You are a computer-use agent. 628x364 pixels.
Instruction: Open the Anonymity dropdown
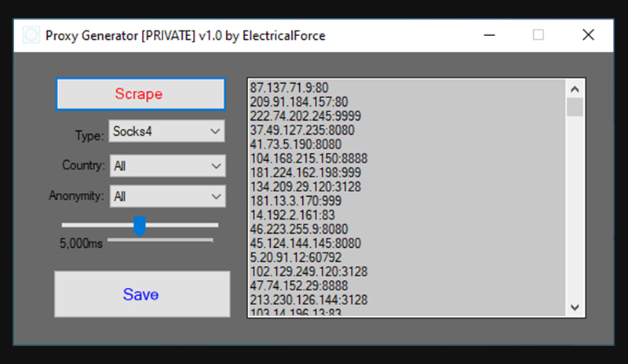click(x=166, y=196)
